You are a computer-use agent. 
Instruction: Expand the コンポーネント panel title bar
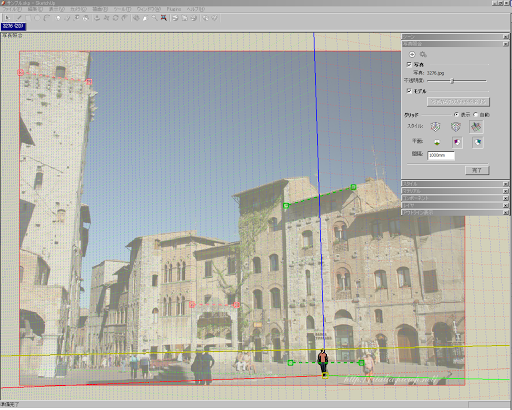tap(455, 198)
